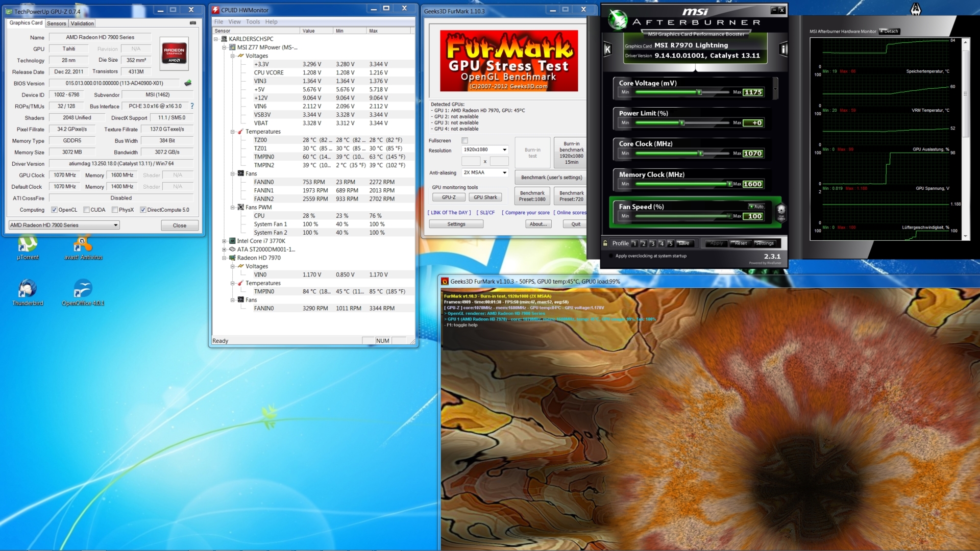Toggle the PhysX checkbox in GPU-Z
The image size is (980, 551).
pyautogui.click(x=115, y=210)
